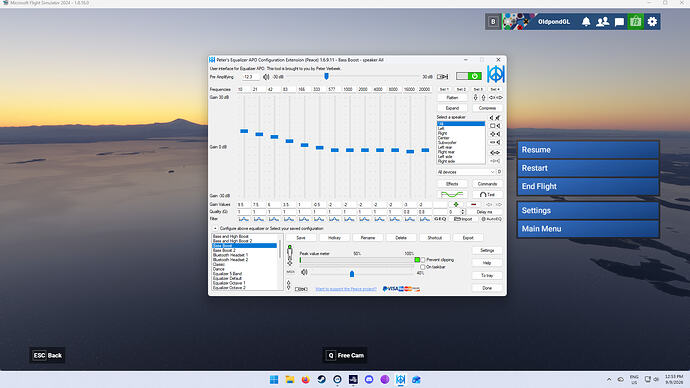The height and width of the screenshot is (388, 690).
Task: Mute volume using the lower speaker icon
Action: coord(304,272)
